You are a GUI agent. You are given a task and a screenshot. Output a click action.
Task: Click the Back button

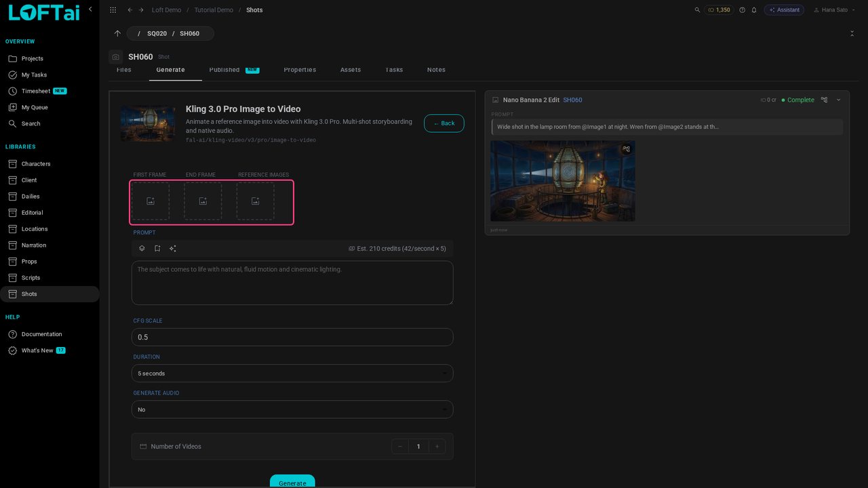click(x=444, y=123)
